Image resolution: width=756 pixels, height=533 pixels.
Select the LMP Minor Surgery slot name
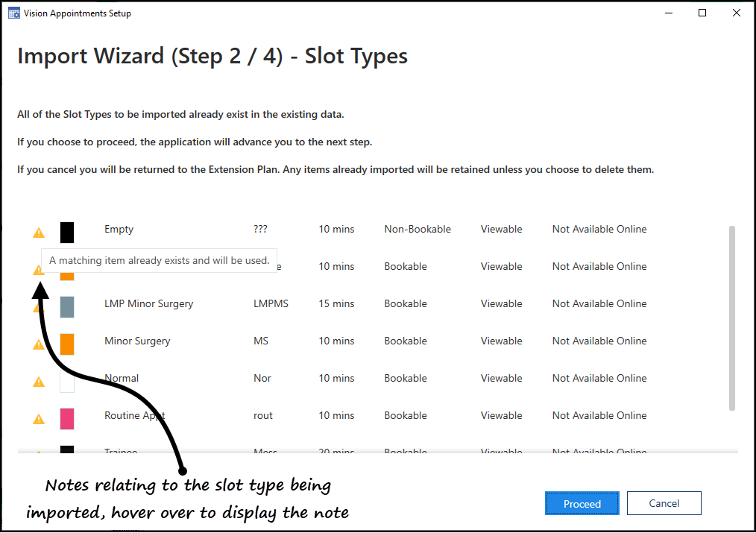tap(148, 303)
